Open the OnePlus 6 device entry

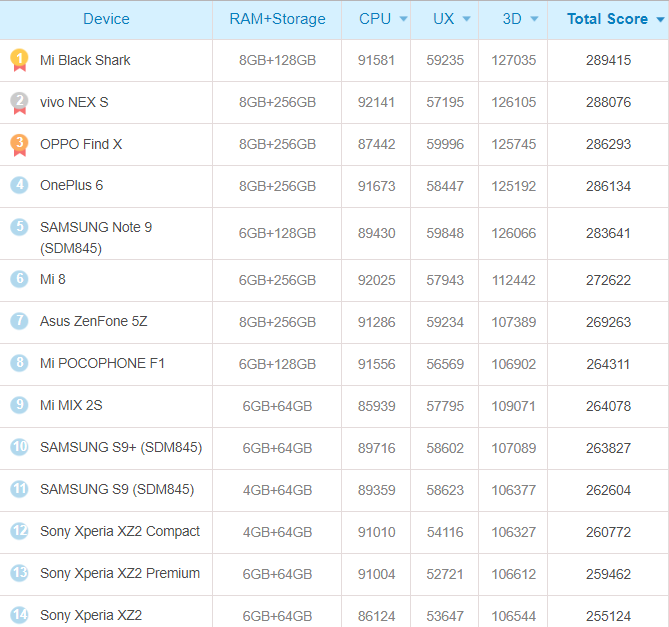point(71,186)
